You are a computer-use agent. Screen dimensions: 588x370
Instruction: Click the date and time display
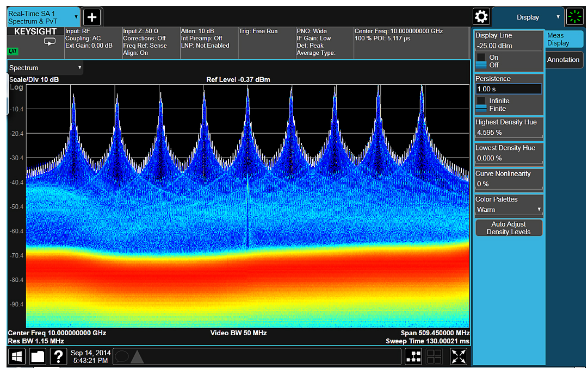pos(90,356)
